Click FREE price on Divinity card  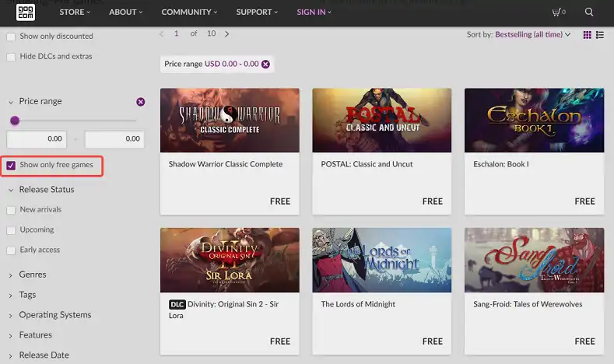pyautogui.click(x=280, y=341)
